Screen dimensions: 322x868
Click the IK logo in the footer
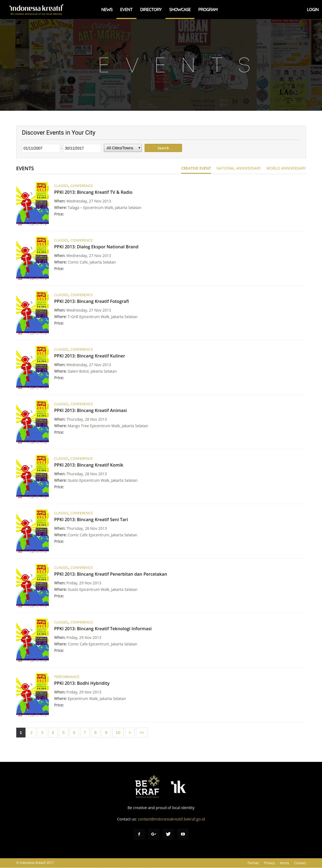pyautogui.click(x=178, y=787)
